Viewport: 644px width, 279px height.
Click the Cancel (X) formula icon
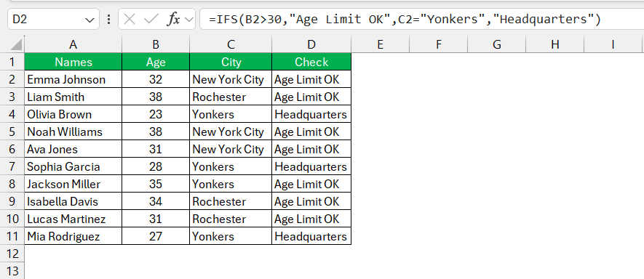click(x=130, y=20)
